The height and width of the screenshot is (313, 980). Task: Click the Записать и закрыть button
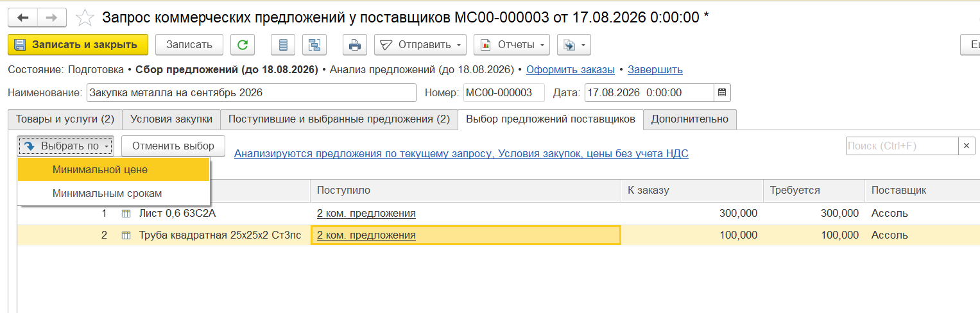click(78, 45)
